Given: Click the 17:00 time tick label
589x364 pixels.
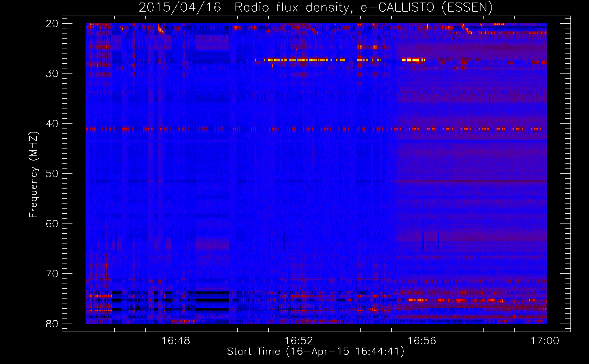Looking at the screenshot, I should (x=545, y=341).
